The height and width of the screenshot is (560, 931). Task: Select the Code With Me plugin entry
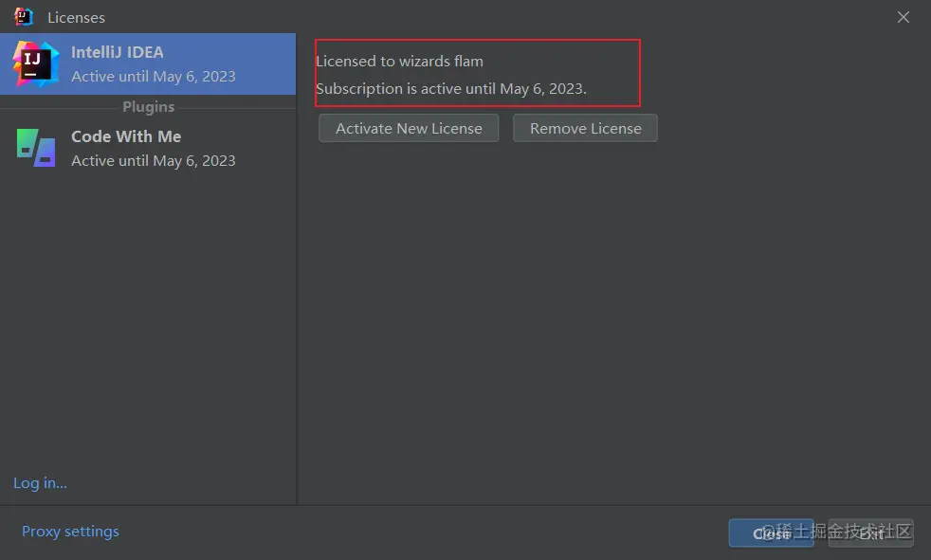(x=152, y=148)
